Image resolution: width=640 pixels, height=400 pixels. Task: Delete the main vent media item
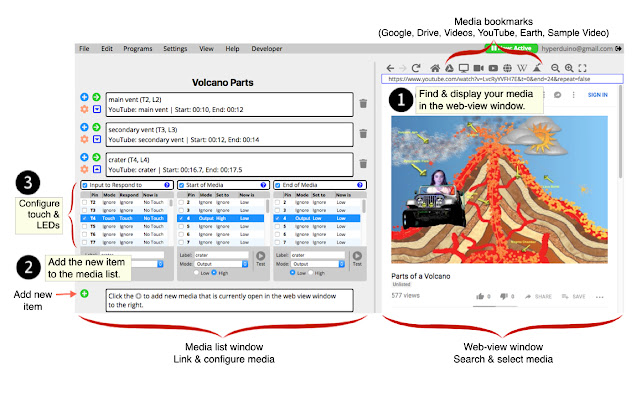tap(362, 104)
